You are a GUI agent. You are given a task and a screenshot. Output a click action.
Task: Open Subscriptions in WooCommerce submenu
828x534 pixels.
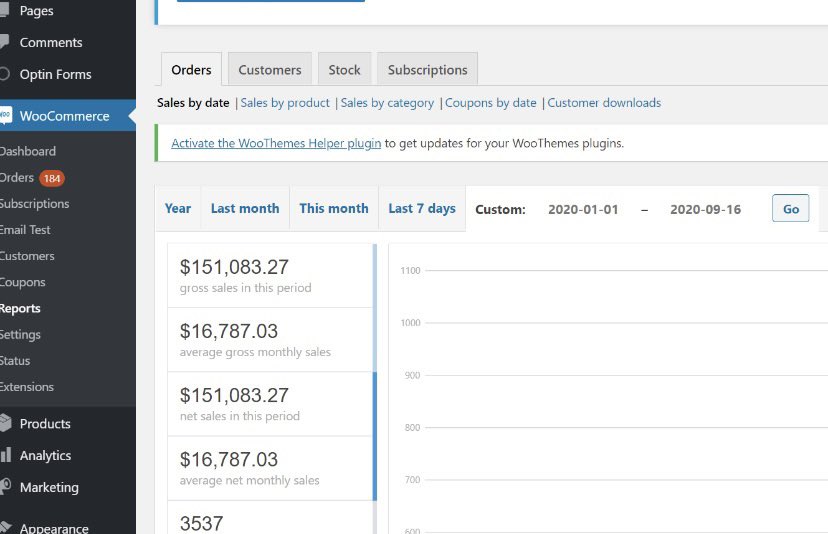pyautogui.click(x=34, y=203)
